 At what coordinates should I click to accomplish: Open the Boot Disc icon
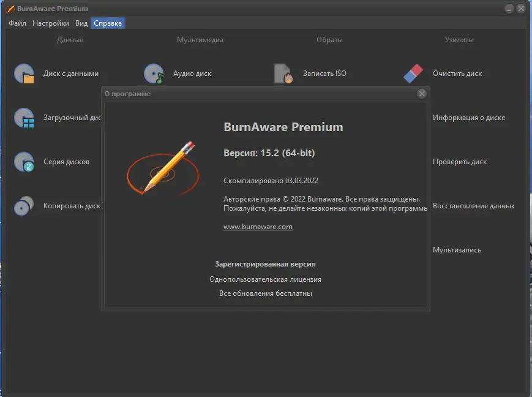pos(24,118)
